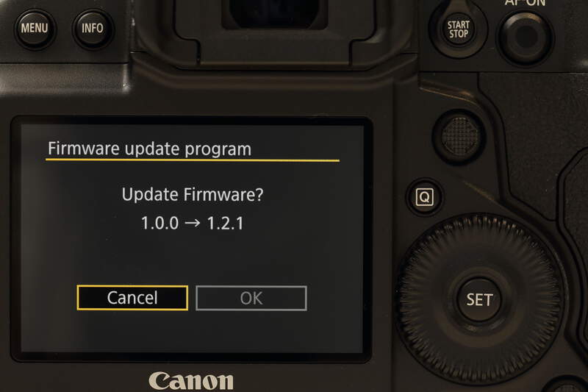Viewport: 588px width, 392px height.
Task: Push the MENU button on the camera
Action: coord(35,29)
